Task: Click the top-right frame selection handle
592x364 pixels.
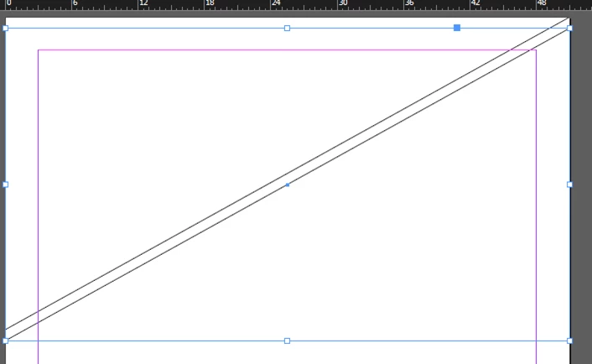Action: pyautogui.click(x=569, y=28)
